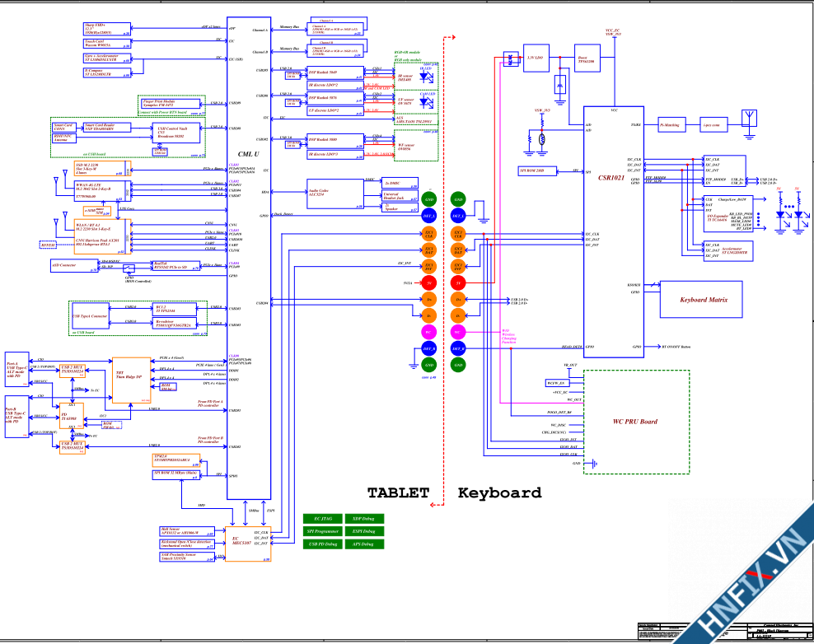The width and height of the screenshot is (814, 644).
Task: Click the Boost TPS61200 block
Action: point(587,58)
